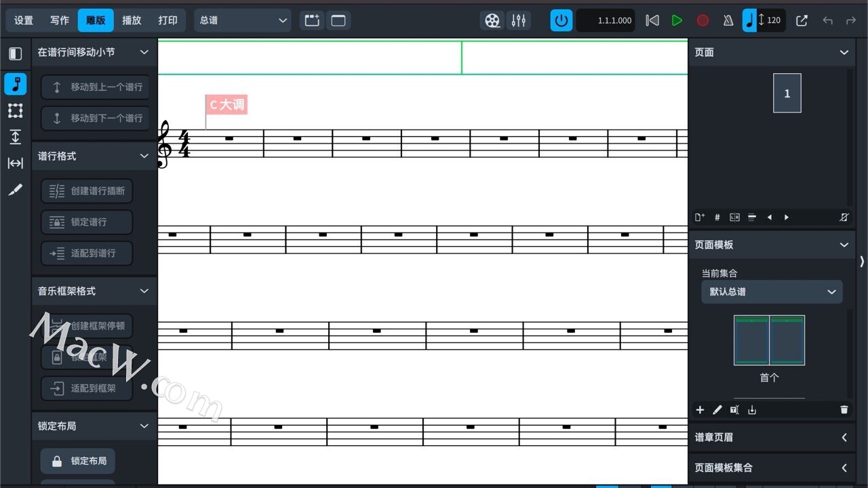The image size is (868, 488).
Task: Switch to Write (写作) mode tab
Action: 60,20
